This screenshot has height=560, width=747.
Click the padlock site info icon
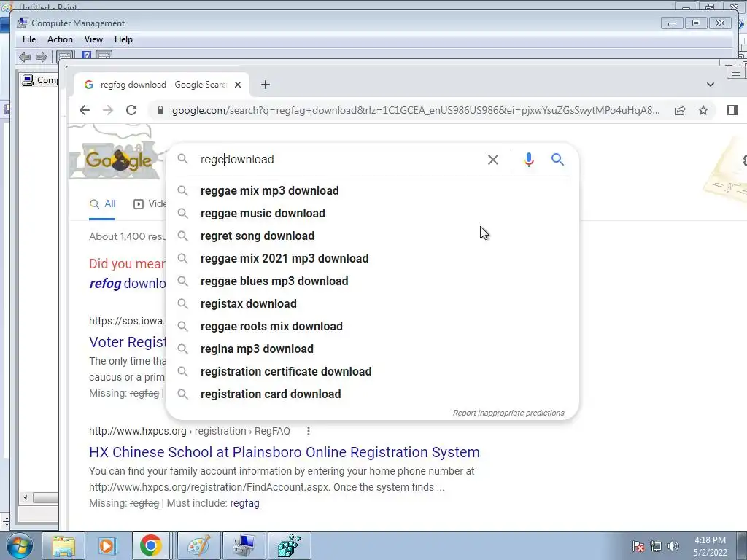[160, 111]
